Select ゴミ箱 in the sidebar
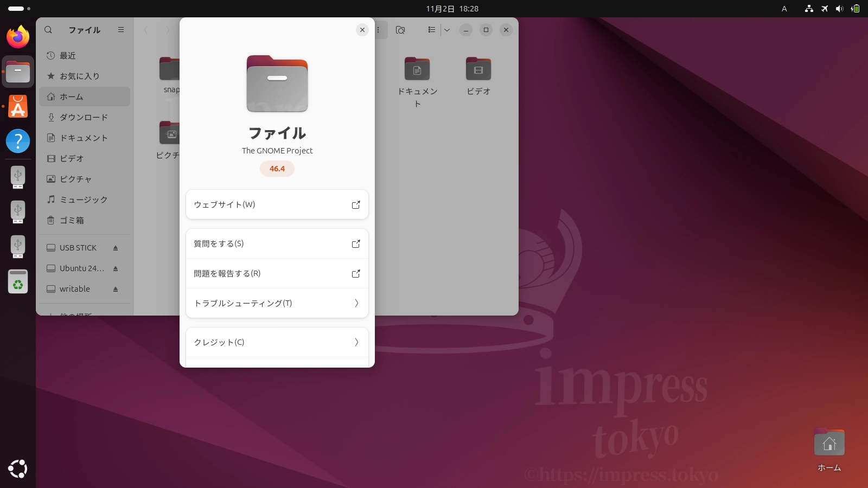 (85, 220)
